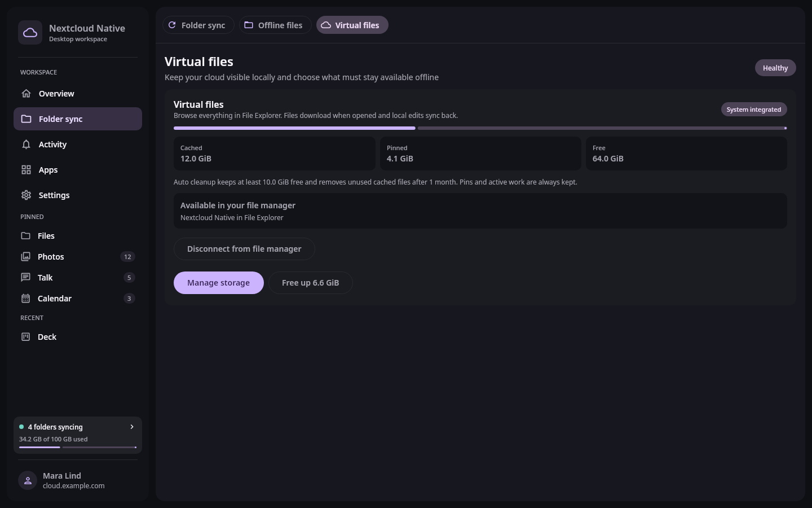812x508 pixels.
Task: Click the 34.2 GB of 100 GB used text
Action: pos(54,439)
